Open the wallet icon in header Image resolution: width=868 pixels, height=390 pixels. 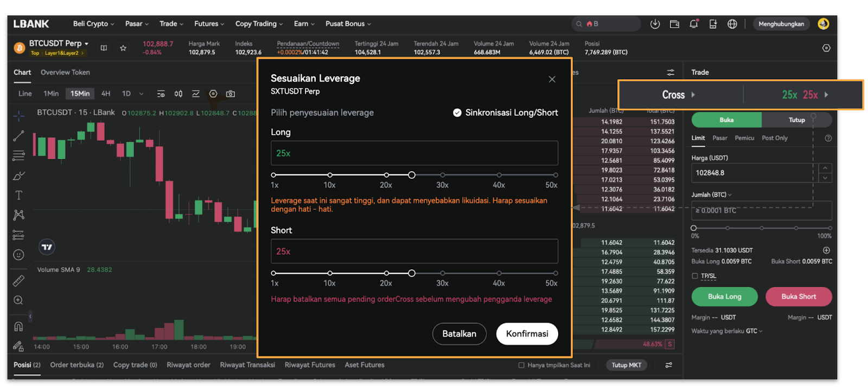(674, 24)
